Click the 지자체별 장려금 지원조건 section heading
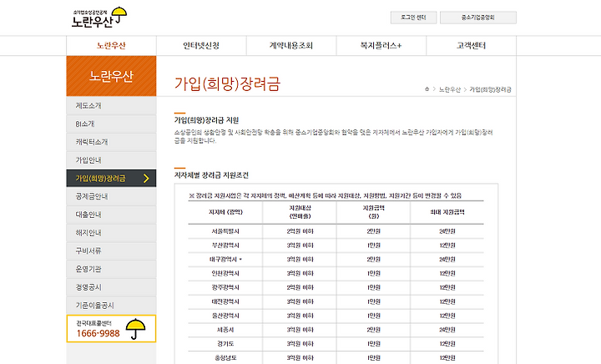This screenshot has width=601, height=364. 211,175
